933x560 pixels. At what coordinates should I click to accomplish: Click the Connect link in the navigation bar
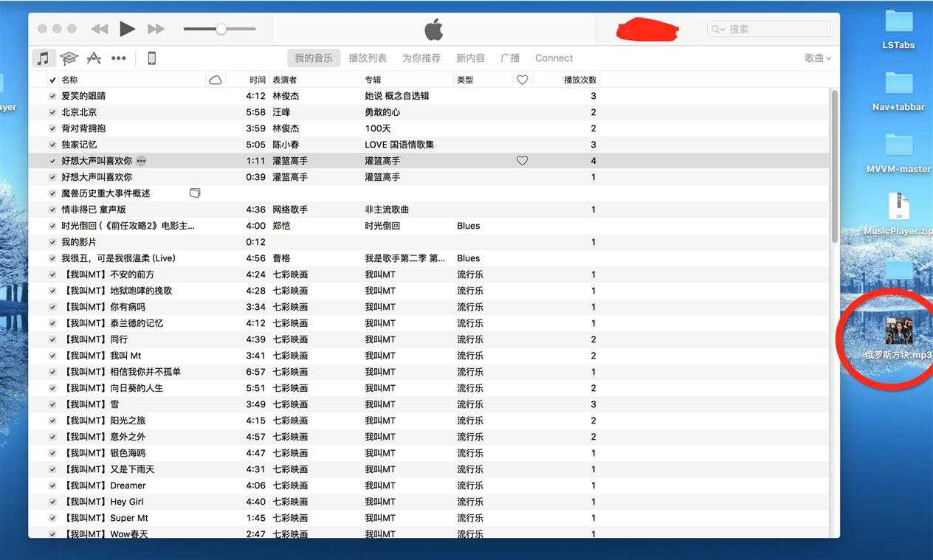554,58
